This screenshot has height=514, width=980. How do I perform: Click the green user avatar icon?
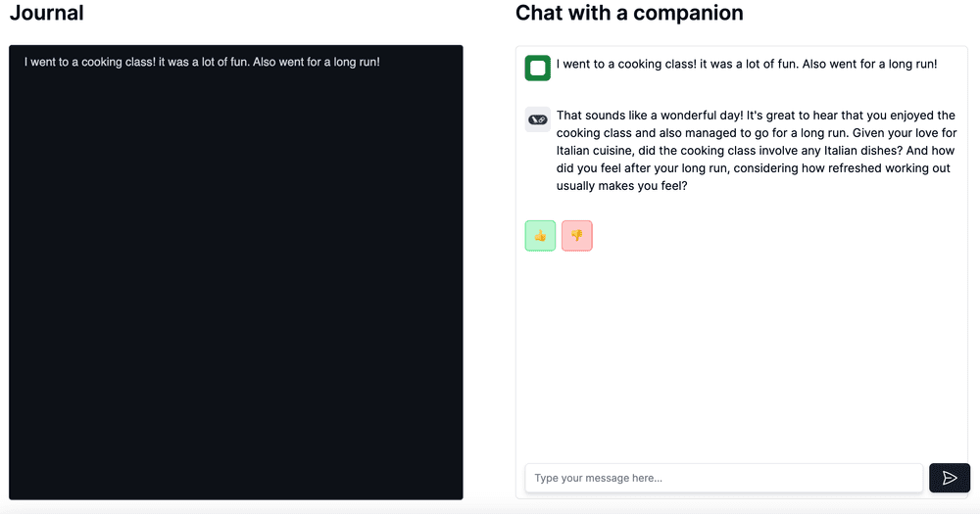(x=537, y=68)
